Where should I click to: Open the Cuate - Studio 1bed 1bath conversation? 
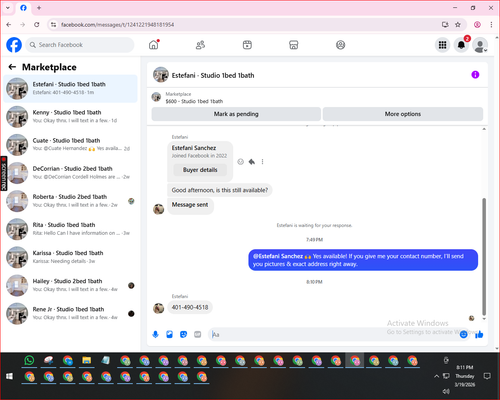tap(70, 144)
